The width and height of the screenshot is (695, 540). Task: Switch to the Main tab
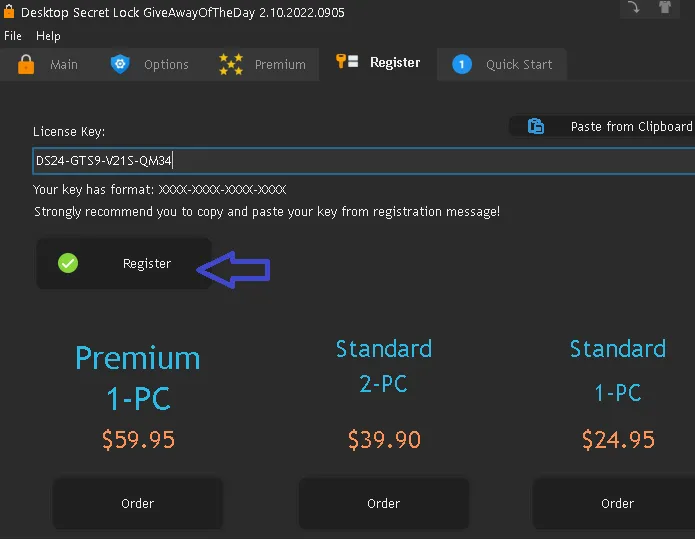63,64
